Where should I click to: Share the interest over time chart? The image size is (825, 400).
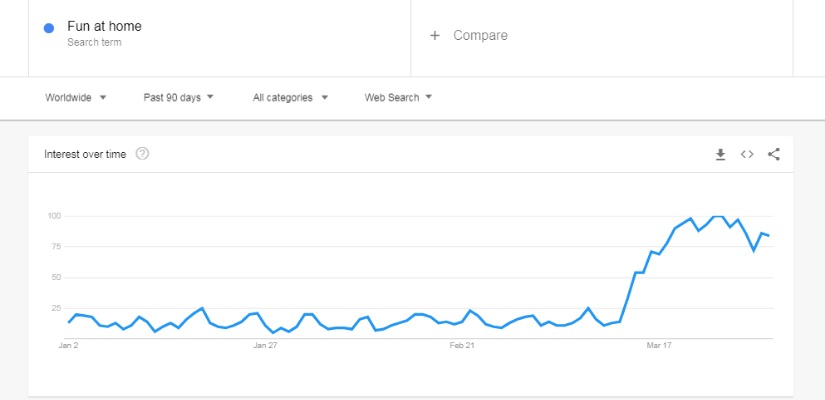pyautogui.click(x=773, y=154)
